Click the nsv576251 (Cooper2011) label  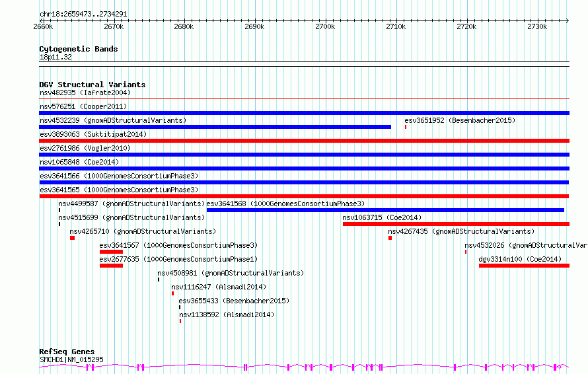click(x=83, y=106)
